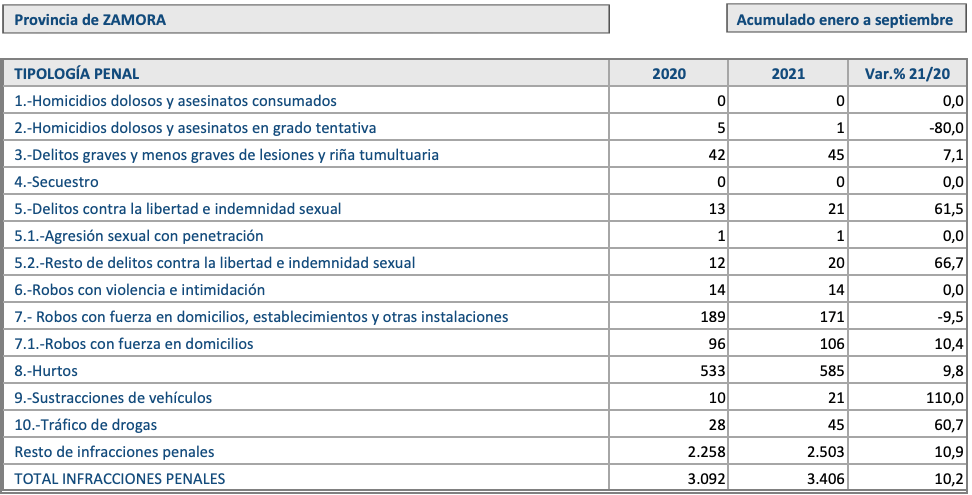Viewport: 972px width, 495px height.
Task: Select the 'Var.% 21/20' column header
Action: [907, 73]
